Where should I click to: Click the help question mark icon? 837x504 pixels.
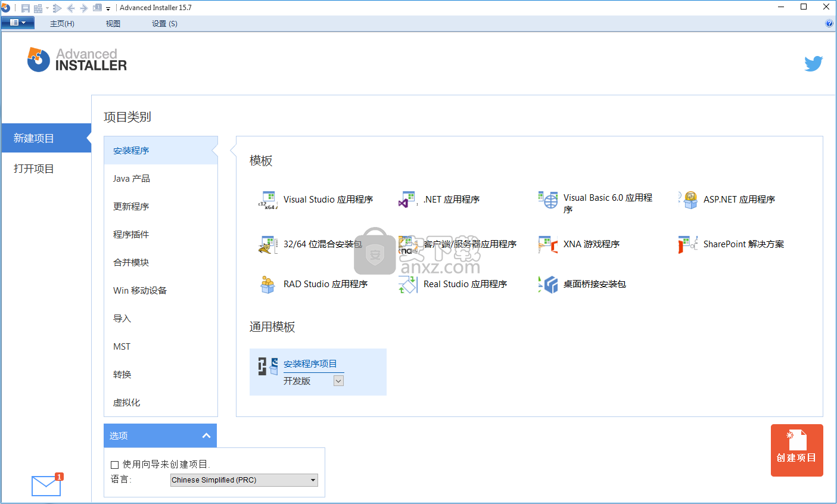[x=829, y=24]
